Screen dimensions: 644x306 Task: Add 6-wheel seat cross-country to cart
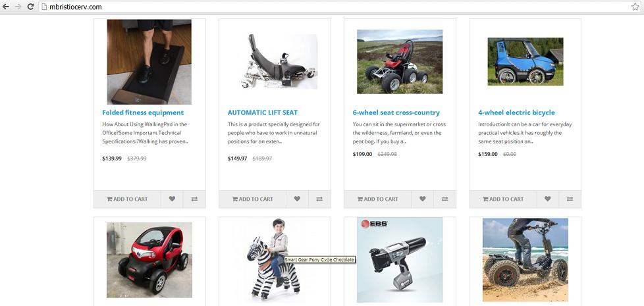378,199
